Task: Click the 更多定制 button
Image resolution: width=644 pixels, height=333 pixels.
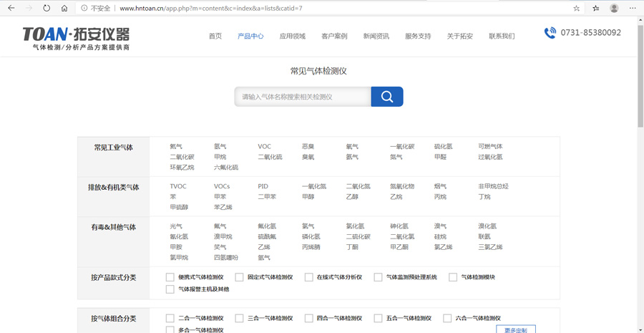Action: [x=515, y=329]
